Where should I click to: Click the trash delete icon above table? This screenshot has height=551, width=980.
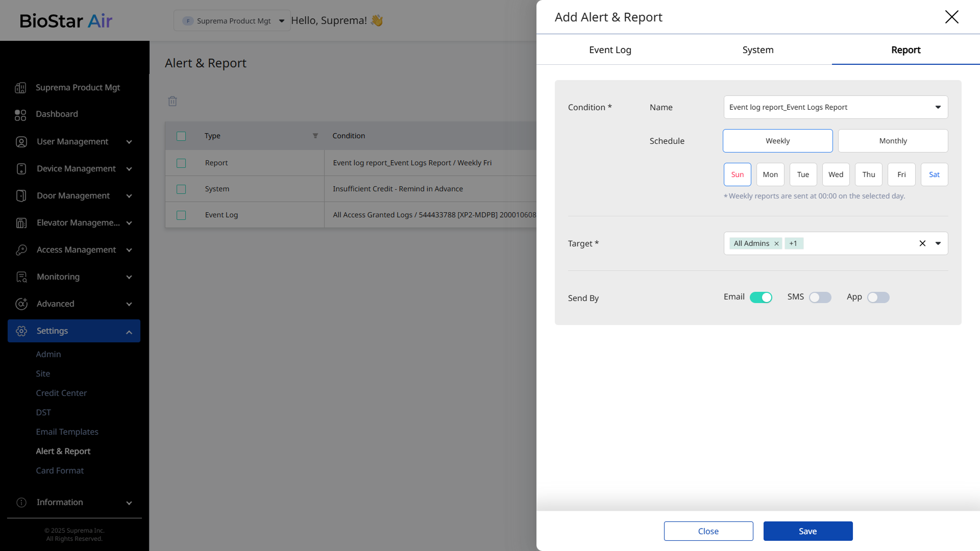click(173, 101)
